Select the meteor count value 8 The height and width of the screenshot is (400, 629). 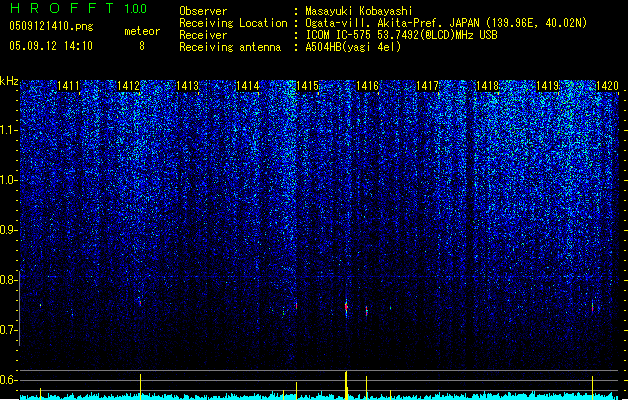pyautogui.click(x=142, y=46)
